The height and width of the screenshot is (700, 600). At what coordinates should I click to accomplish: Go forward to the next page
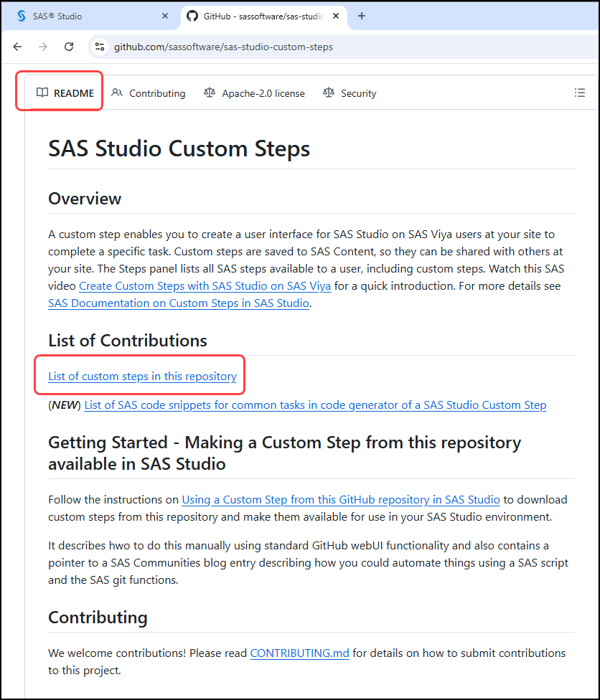43,47
